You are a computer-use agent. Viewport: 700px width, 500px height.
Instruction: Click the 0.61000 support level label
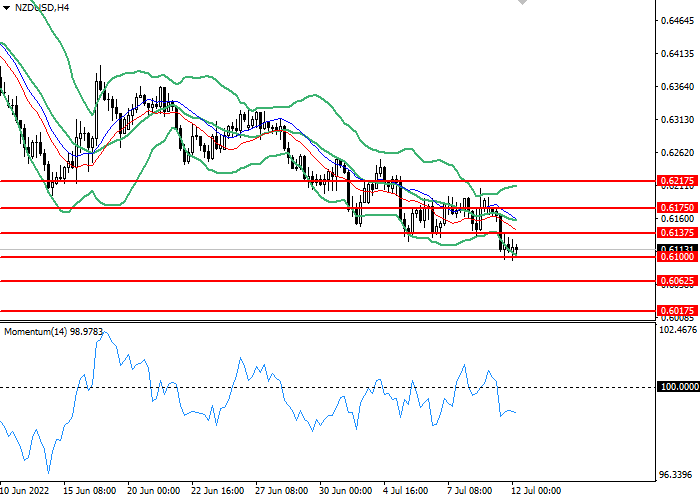tap(677, 257)
